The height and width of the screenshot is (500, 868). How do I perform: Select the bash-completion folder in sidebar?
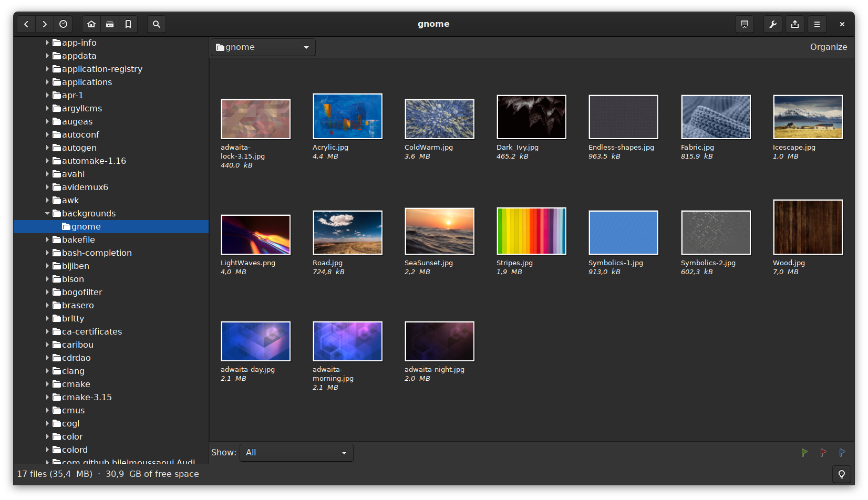(97, 253)
